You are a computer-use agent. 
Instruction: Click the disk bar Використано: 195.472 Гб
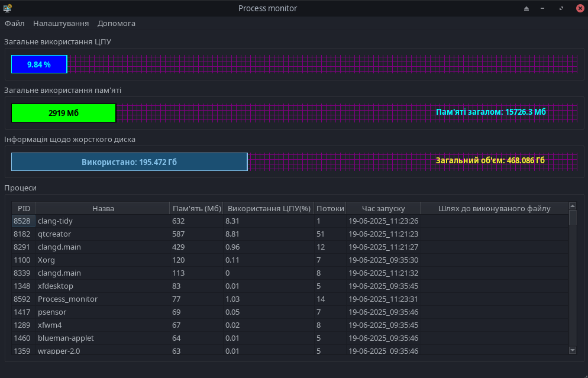tap(130, 161)
